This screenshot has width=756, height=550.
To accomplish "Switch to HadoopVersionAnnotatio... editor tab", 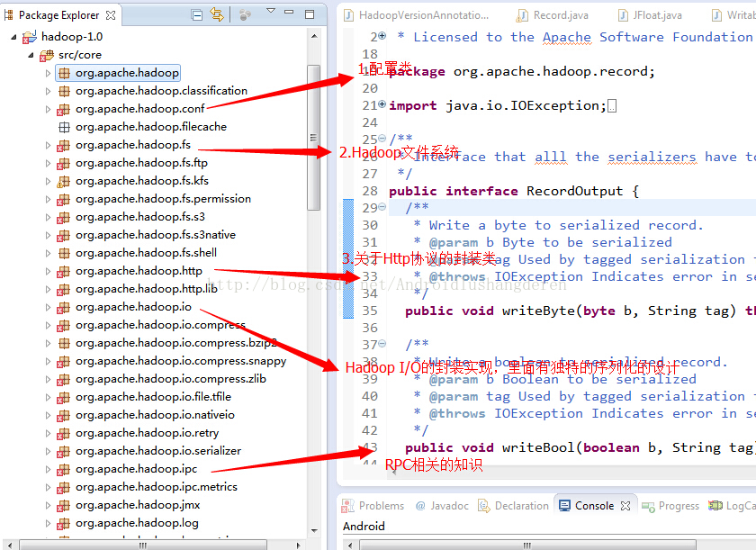I will coord(417,15).
